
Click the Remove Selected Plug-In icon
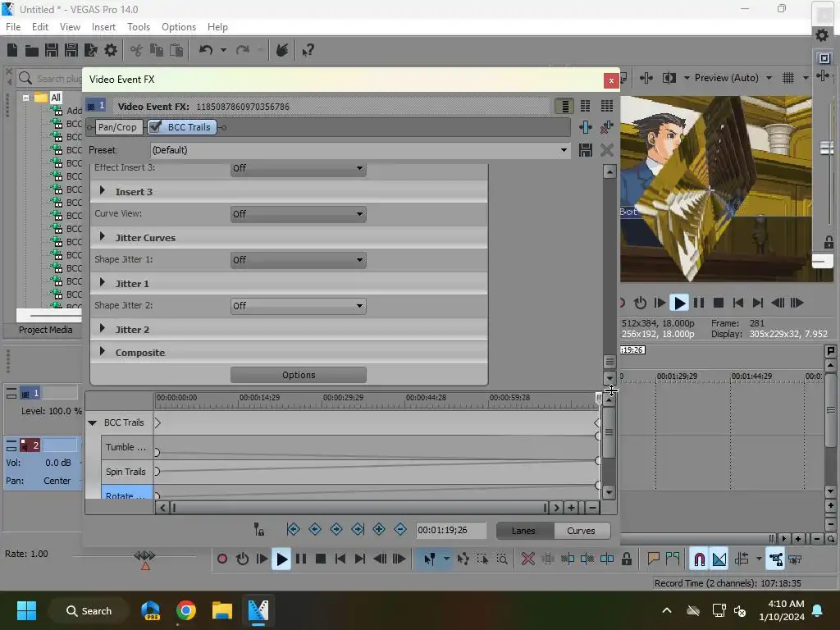[x=606, y=127]
